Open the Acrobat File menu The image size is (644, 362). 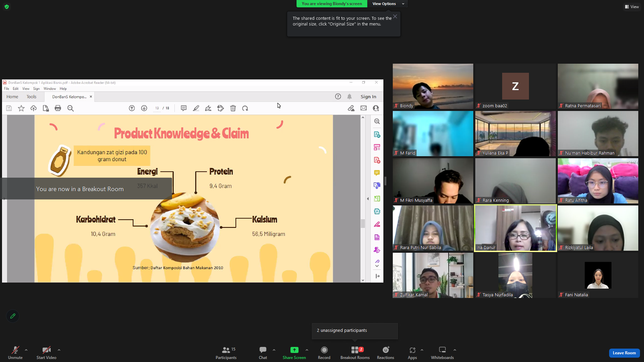coord(6,89)
